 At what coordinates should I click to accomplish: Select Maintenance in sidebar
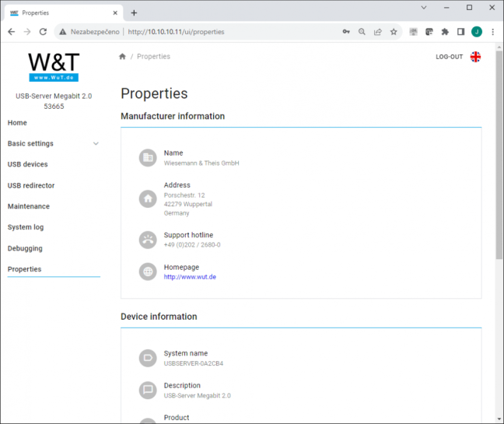(29, 206)
